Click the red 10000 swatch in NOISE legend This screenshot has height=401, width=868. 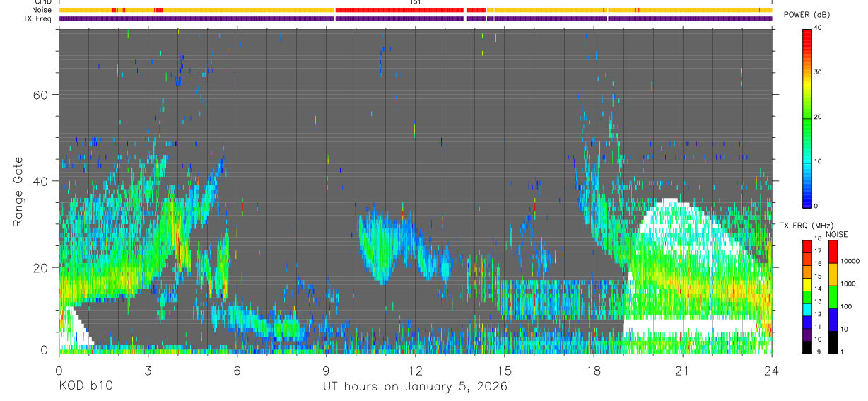point(833,252)
